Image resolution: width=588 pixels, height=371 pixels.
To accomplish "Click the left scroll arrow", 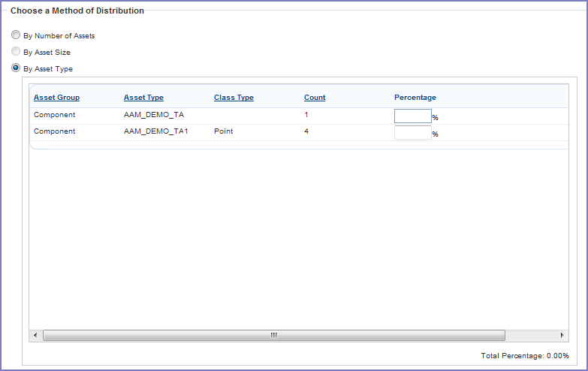I will click(x=35, y=335).
